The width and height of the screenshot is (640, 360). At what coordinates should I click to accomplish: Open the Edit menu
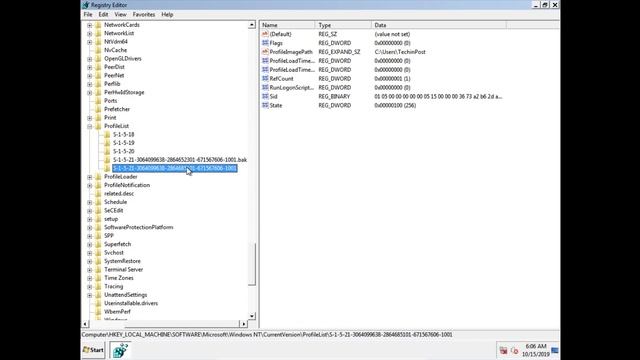[x=103, y=14]
